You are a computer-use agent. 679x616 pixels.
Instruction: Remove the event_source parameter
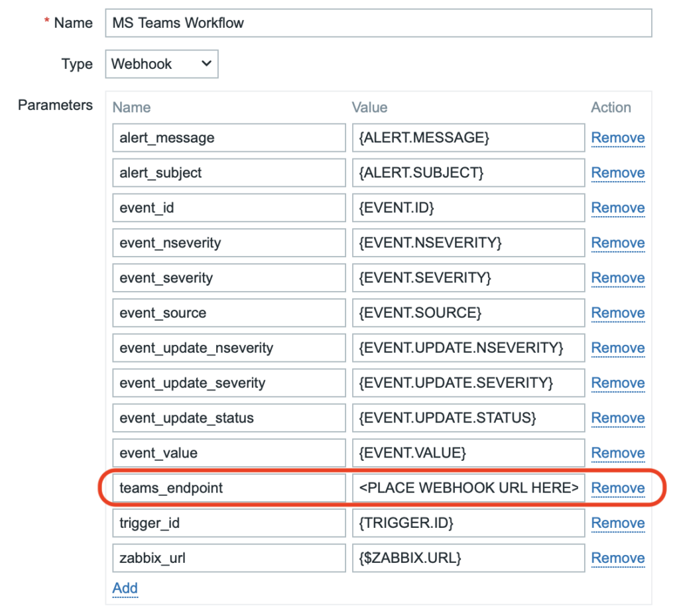[617, 312]
